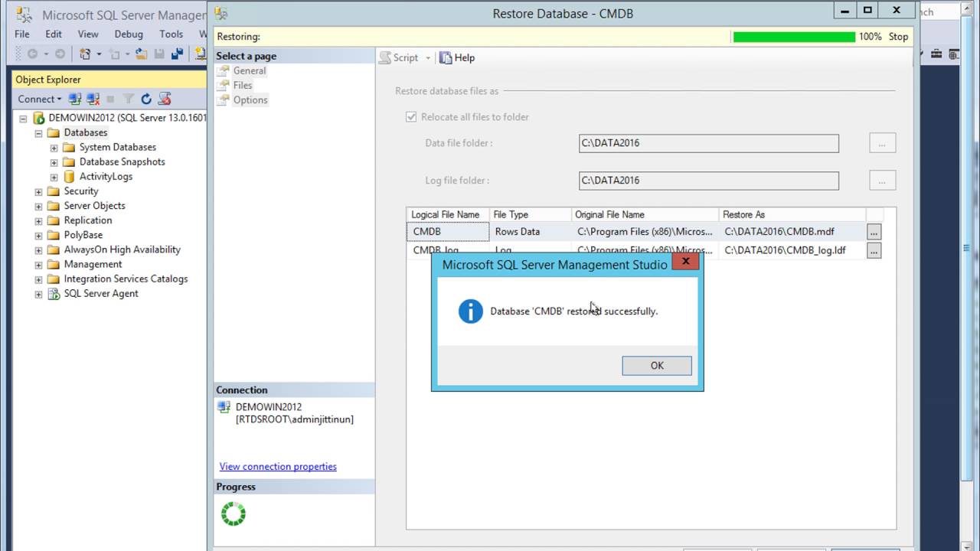Click the SSMS application icon in title bar
Screen dimensions: 980x551
click(24, 14)
